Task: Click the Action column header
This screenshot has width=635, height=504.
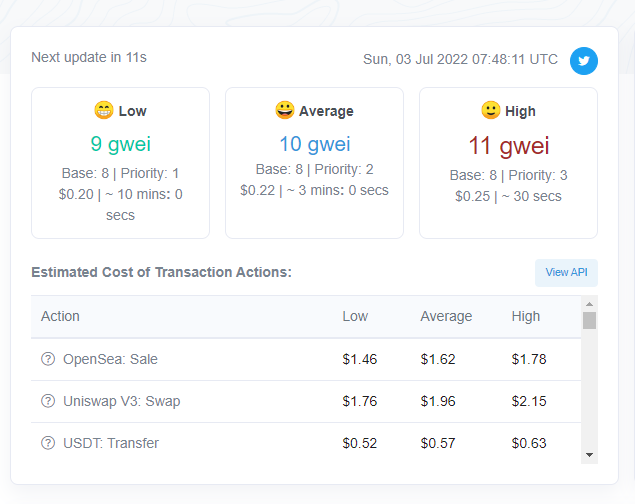Action: [x=60, y=316]
